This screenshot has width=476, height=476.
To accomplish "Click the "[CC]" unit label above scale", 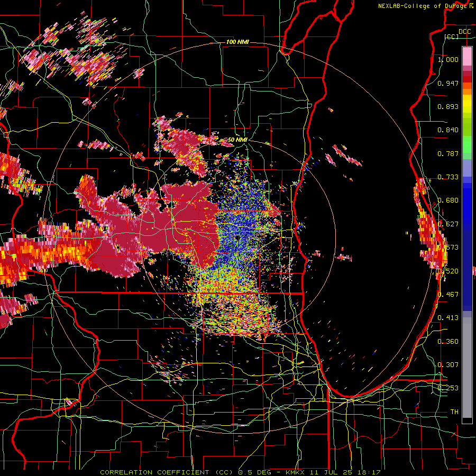I will point(452,36).
